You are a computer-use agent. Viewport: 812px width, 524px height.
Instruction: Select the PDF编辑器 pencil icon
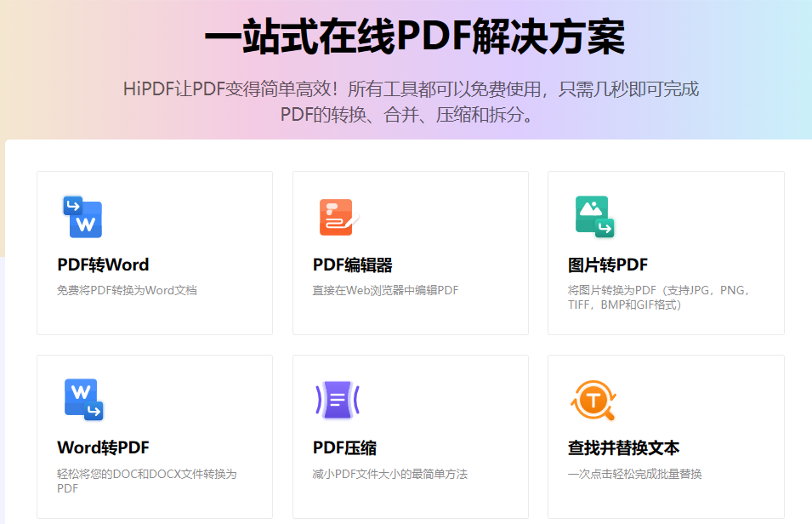pyautogui.click(x=338, y=217)
